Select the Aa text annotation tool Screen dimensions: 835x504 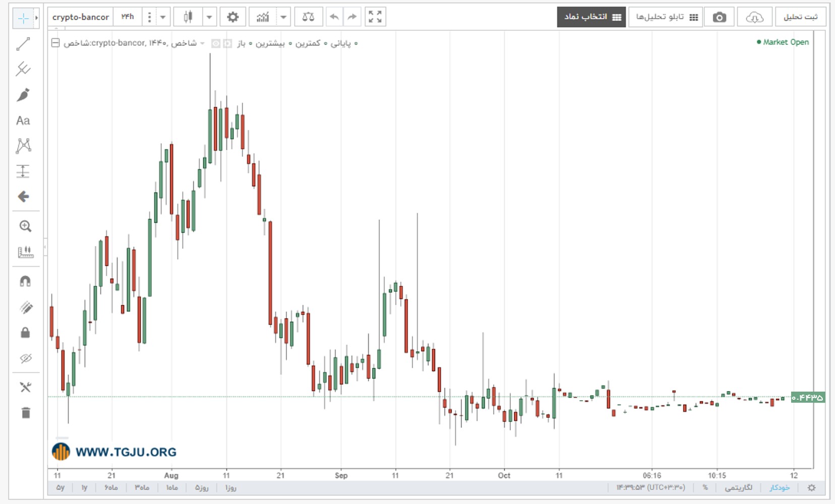tap(23, 120)
